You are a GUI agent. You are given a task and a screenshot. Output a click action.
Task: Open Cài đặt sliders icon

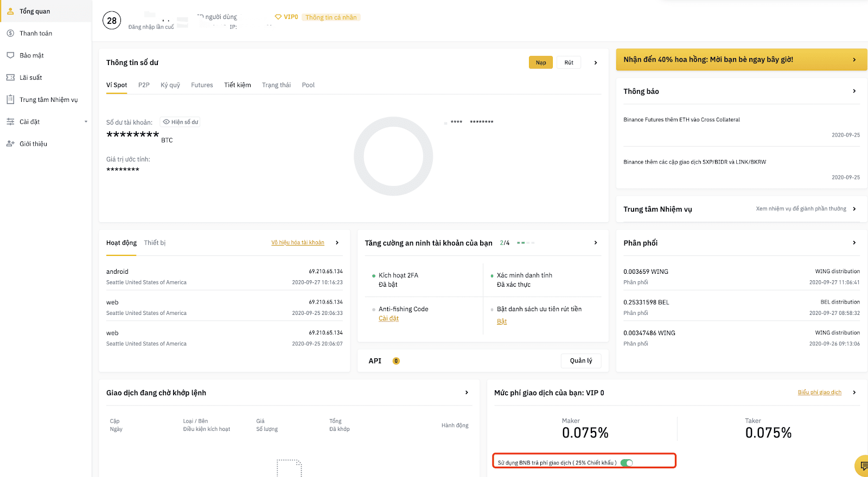(10, 121)
